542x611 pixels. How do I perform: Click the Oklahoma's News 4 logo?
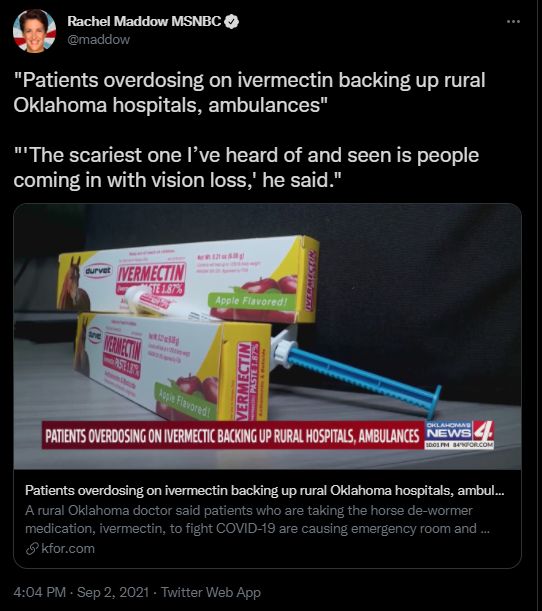point(459,435)
